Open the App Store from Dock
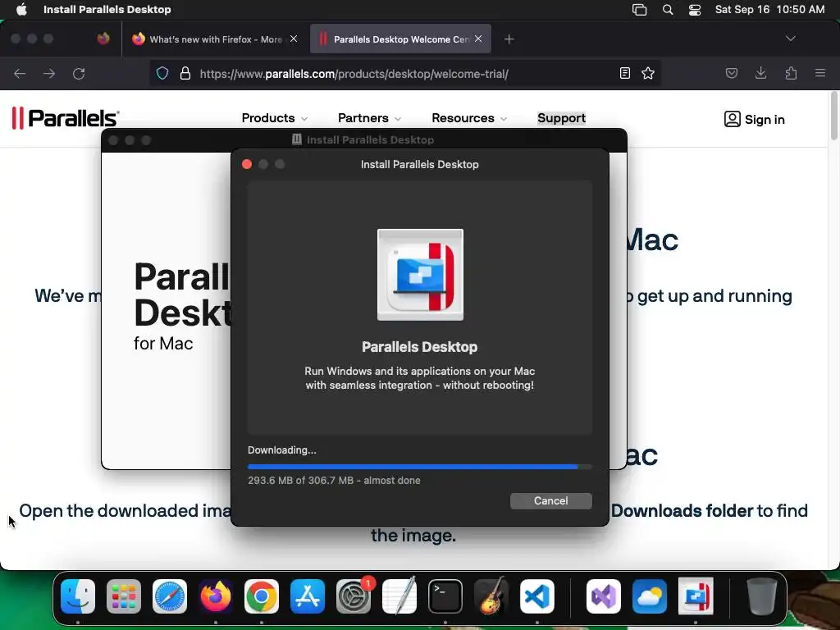Viewport: 840px width, 630px height. tap(308, 596)
